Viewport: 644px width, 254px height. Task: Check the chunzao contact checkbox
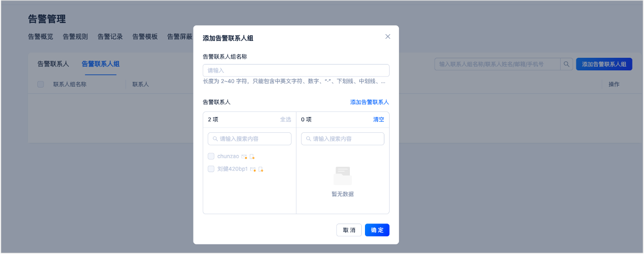[211, 156]
